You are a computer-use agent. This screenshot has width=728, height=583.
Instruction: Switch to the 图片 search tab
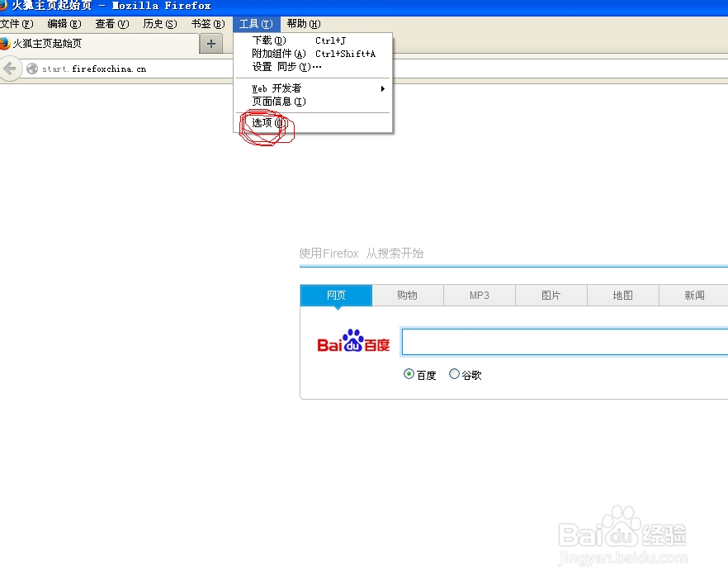tap(551, 296)
